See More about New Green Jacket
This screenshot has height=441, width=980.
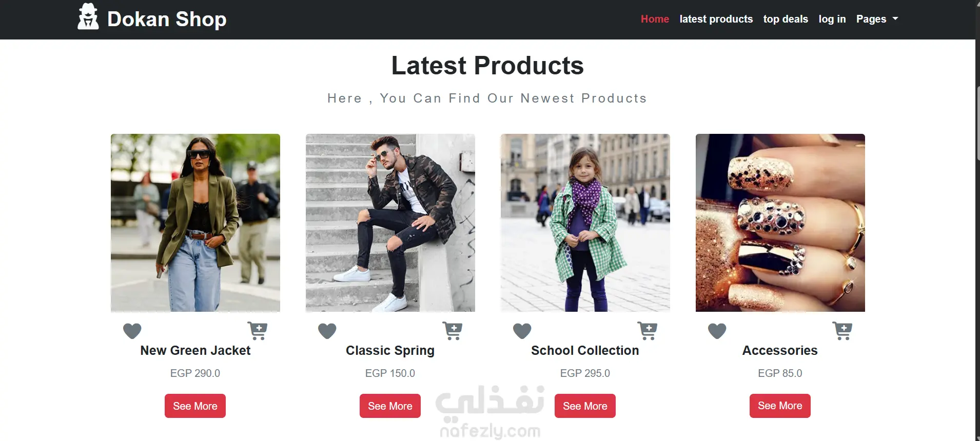pos(195,406)
